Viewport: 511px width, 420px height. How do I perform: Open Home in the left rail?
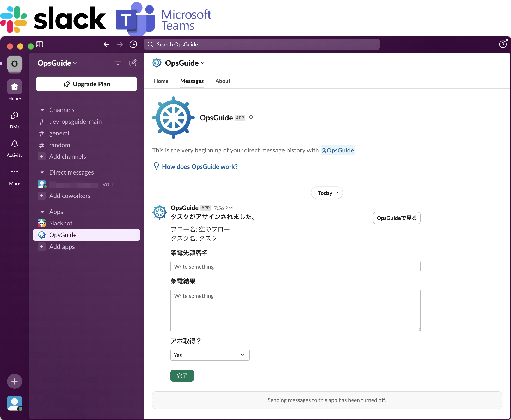tap(15, 90)
